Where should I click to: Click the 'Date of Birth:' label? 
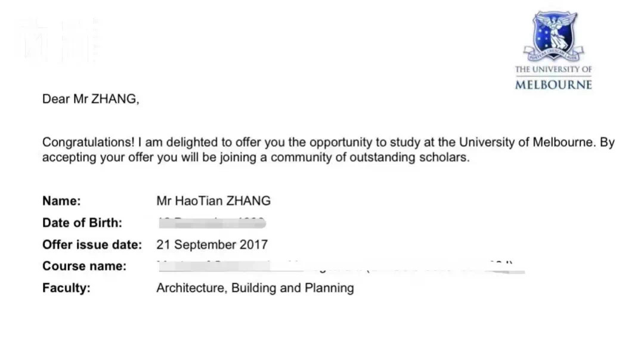coord(82,222)
